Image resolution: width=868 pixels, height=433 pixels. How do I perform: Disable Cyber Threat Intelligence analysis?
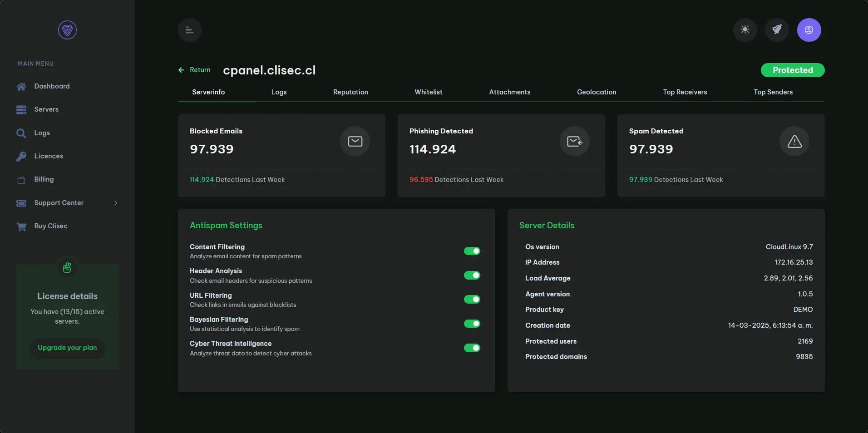pyautogui.click(x=472, y=348)
